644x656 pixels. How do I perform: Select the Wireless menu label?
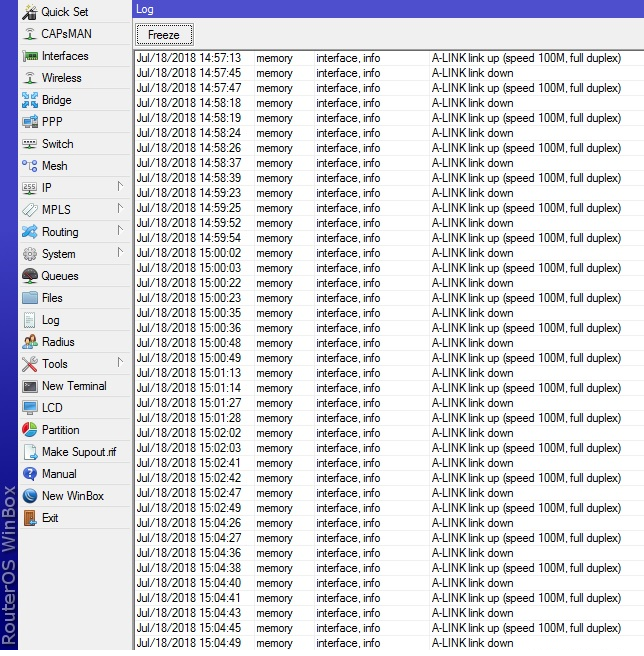(62, 78)
